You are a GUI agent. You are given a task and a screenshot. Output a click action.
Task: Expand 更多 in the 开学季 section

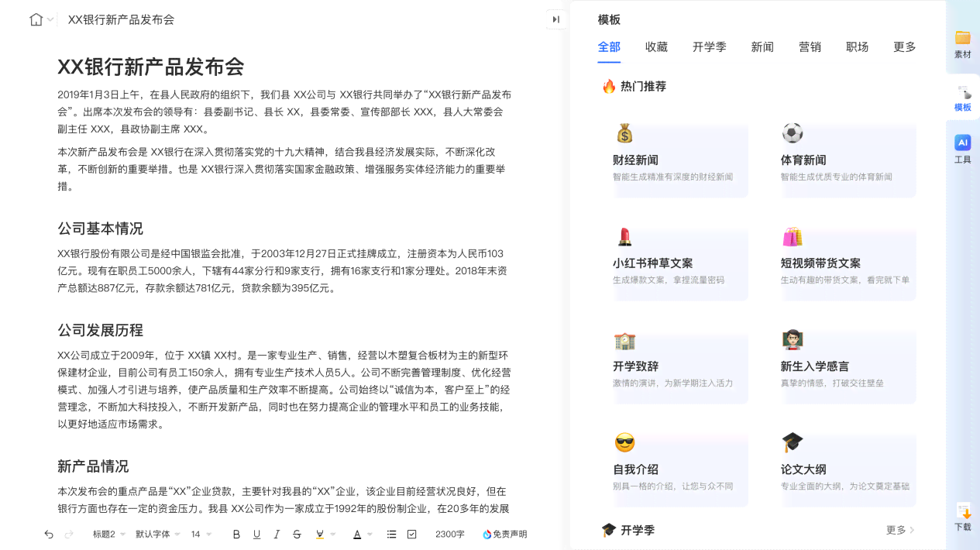(900, 530)
